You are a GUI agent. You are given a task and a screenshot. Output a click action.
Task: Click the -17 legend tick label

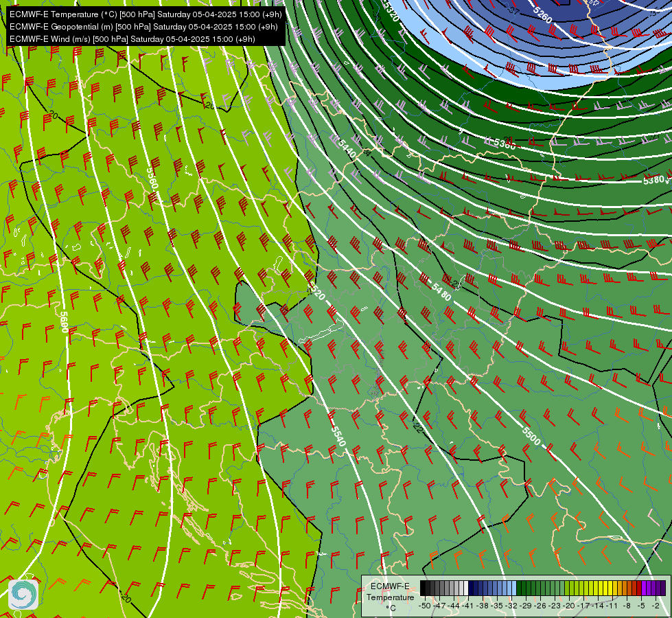583,606
